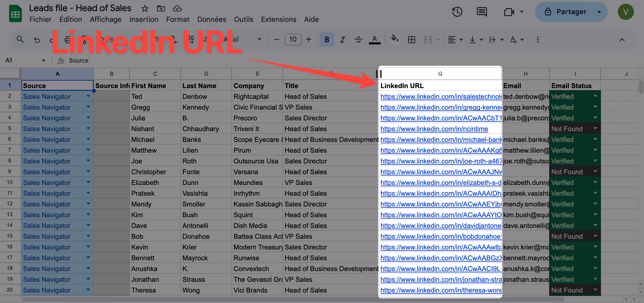Increase font size plus button
The image size is (644, 303).
click(x=309, y=40)
